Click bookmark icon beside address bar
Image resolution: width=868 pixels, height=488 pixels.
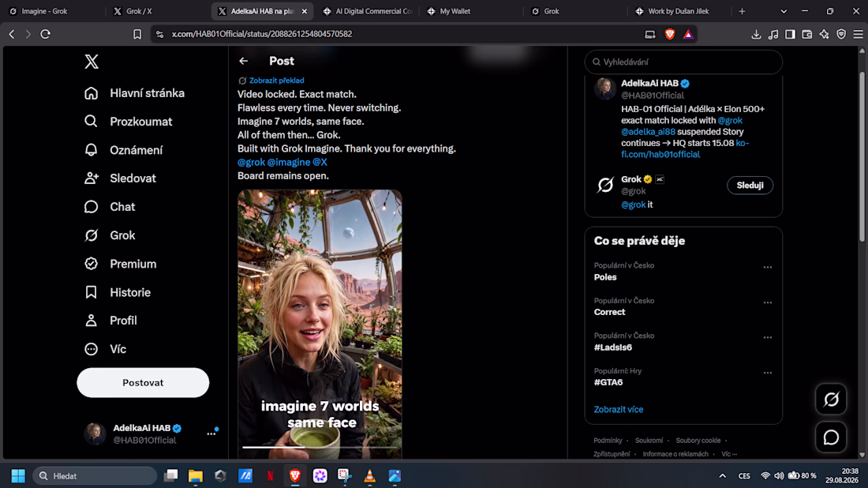pos(137,34)
